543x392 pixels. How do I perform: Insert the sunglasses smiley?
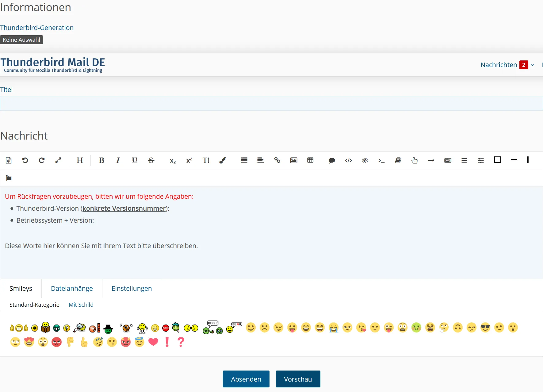coord(485,328)
